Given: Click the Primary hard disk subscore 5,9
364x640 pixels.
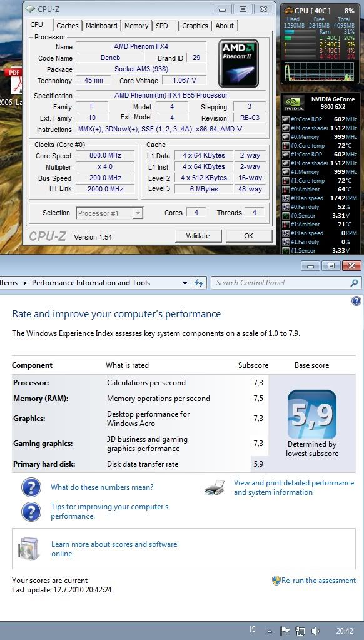Looking at the screenshot, I should point(258,464).
